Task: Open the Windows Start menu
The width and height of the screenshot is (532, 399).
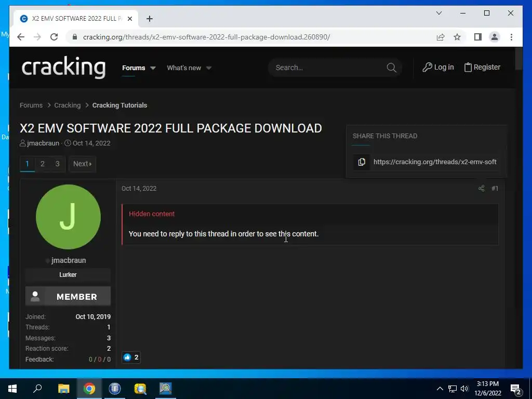Action: click(12, 389)
